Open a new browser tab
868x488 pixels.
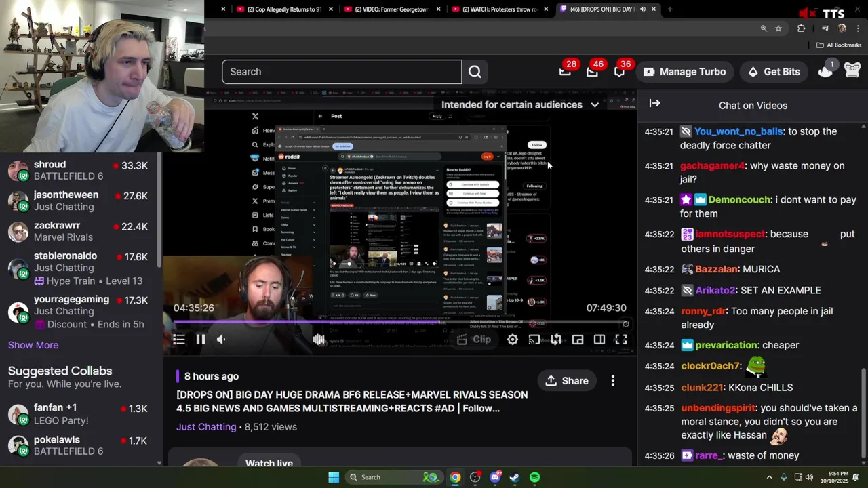tap(670, 9)
